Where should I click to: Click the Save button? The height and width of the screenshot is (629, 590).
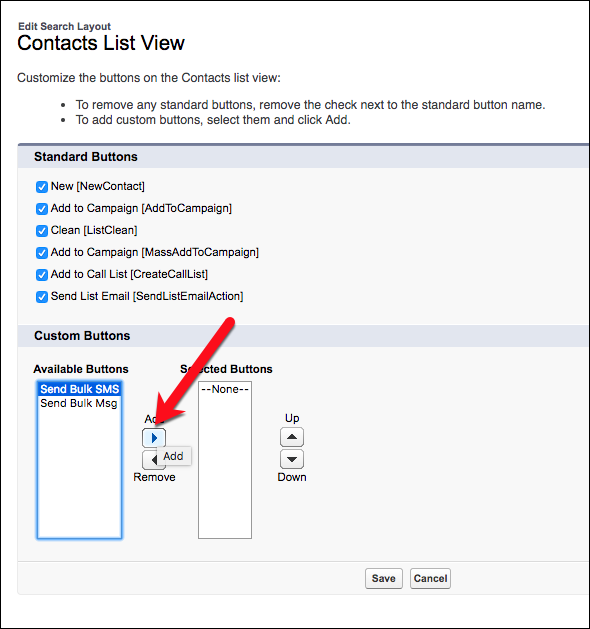(x=383, y=578)
